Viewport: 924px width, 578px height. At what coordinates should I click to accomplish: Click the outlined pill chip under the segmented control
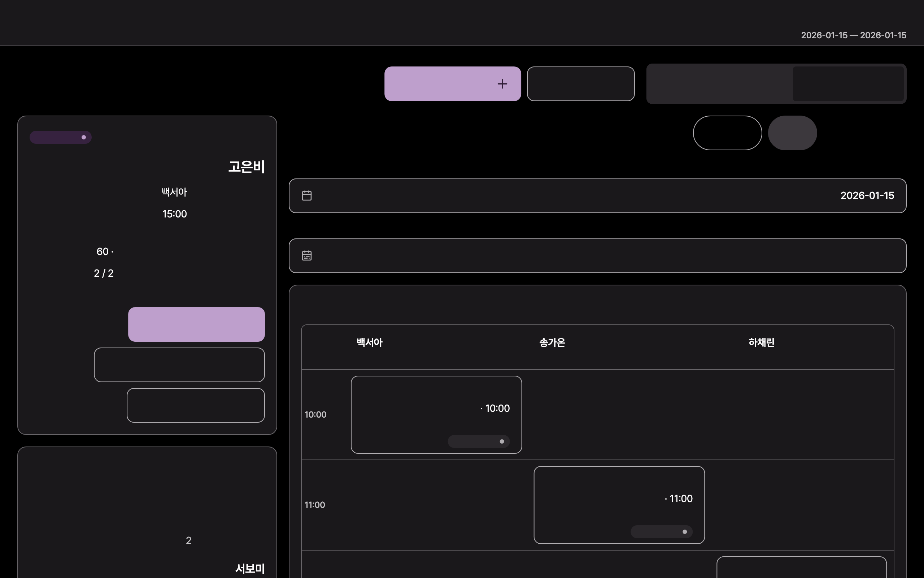727,133
